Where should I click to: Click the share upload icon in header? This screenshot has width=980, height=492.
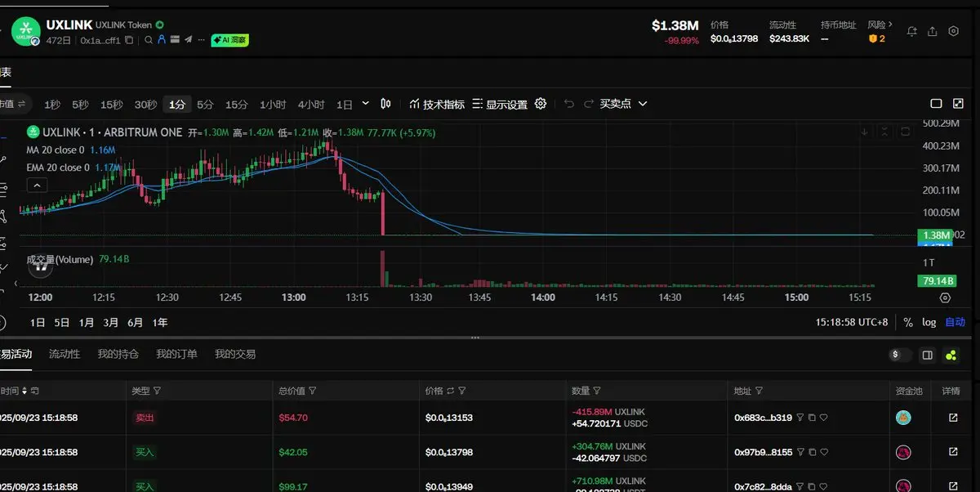tap(933, 31)
